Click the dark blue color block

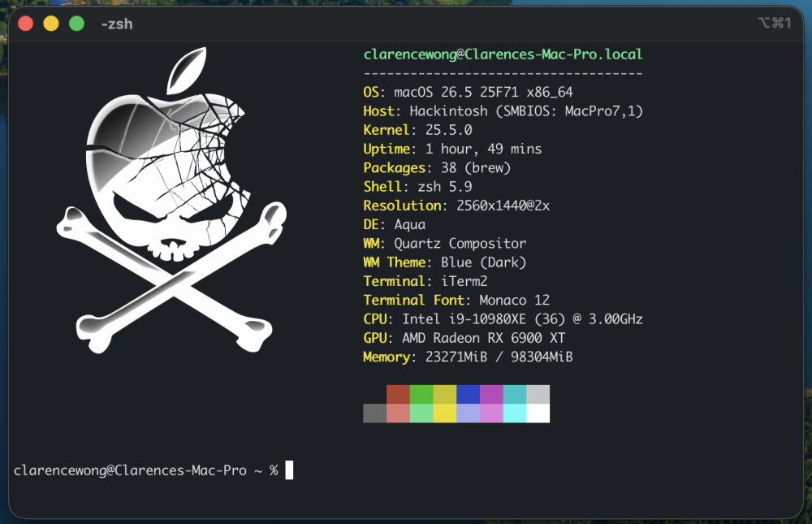[469, 395]
